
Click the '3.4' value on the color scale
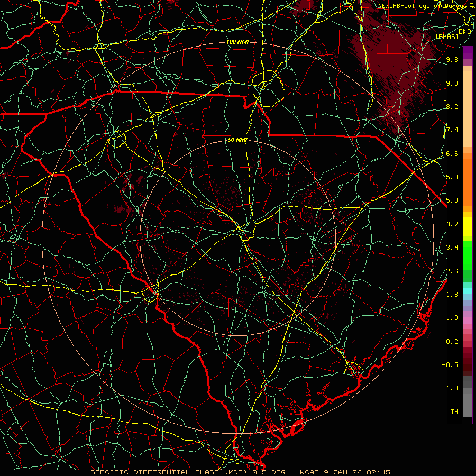[x=452, y=248]
